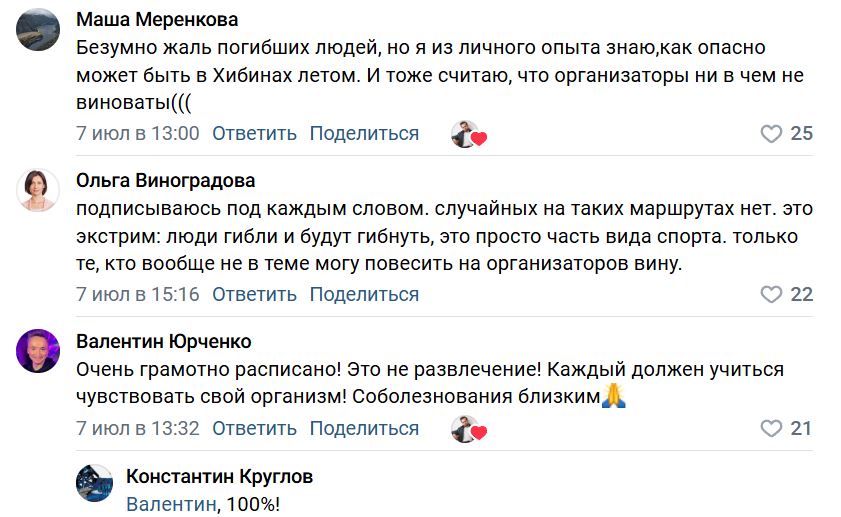Open the 7 июл в 15:16 timestamp
The height and width of the screenshot is (517, 841).
point(137,294)
